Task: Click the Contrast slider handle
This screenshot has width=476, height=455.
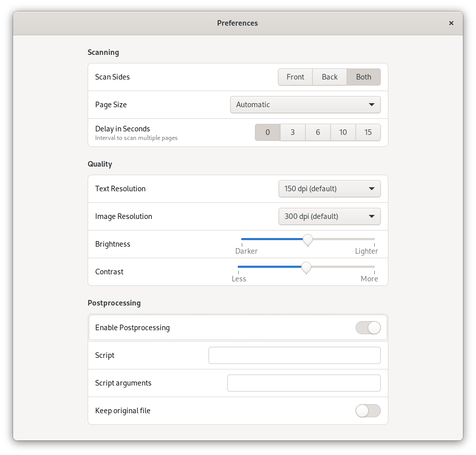Action: click(x=306, y=268)
